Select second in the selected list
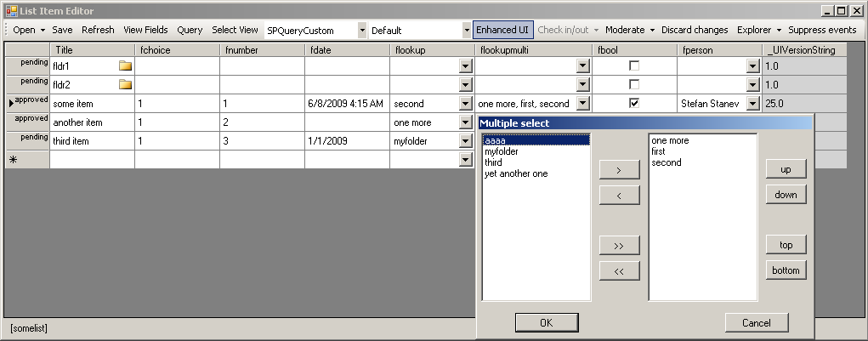Image resolution: width=868 pixels, height=341 pixels. (x=702, y=162)
